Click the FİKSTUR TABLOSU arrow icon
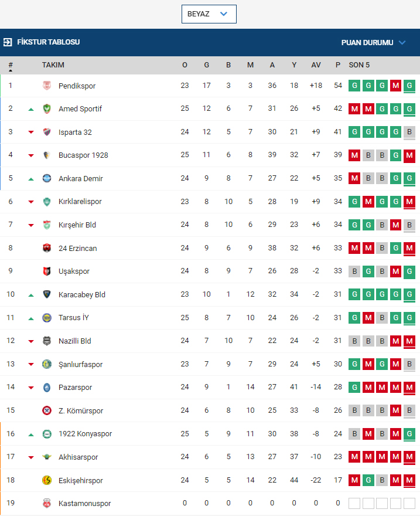 click(8, 42)
